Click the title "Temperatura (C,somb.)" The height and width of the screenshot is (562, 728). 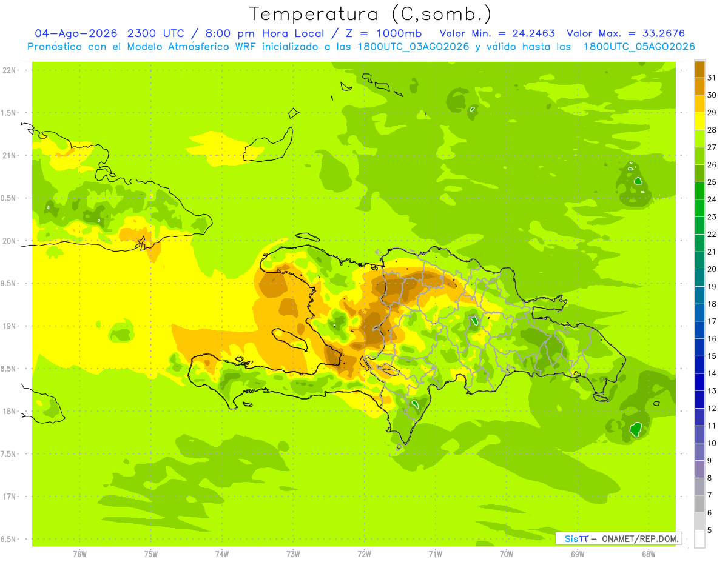pos(371,14)
